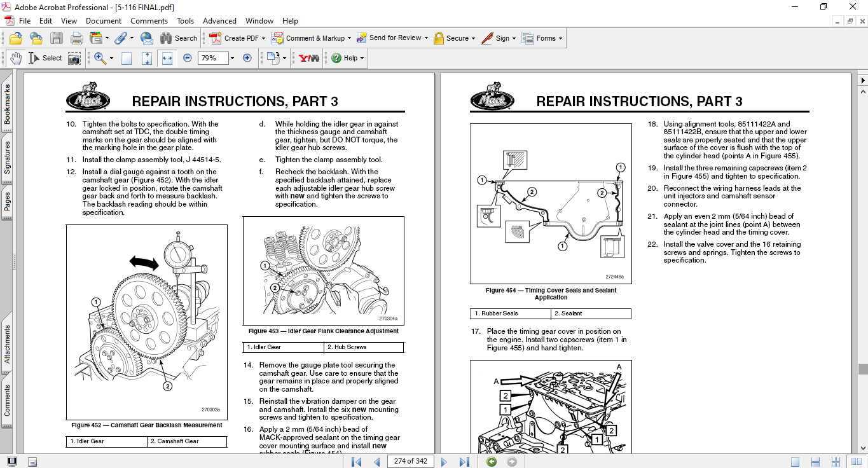Select the Hand tool
Image resolution: width=868 pixels, height=468 pixels.
(15, 58)
